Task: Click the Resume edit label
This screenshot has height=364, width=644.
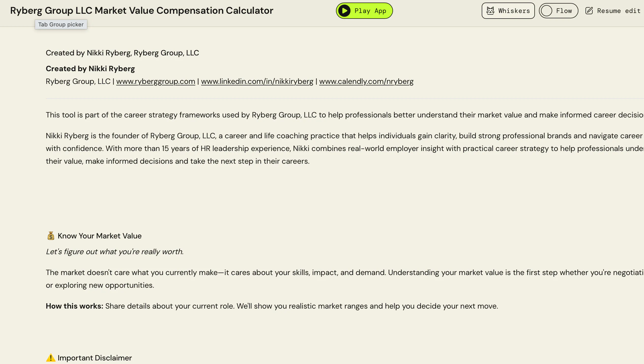Action: pos(619,11)
